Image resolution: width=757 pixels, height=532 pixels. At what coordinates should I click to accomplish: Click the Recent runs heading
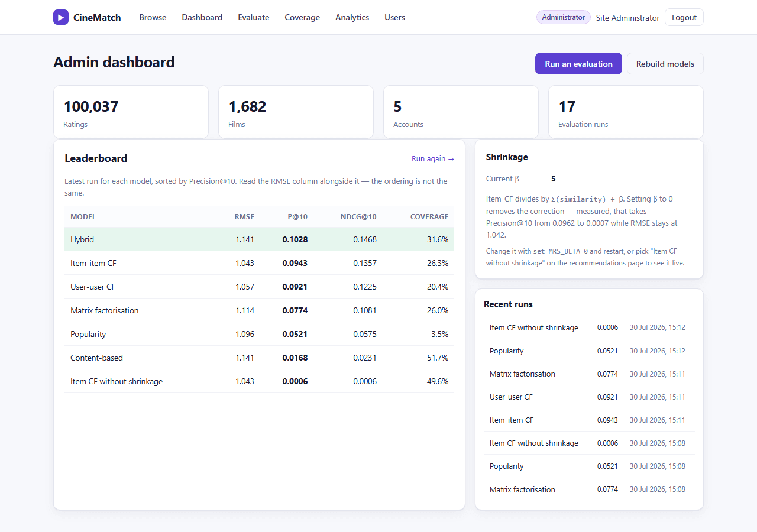508,304
